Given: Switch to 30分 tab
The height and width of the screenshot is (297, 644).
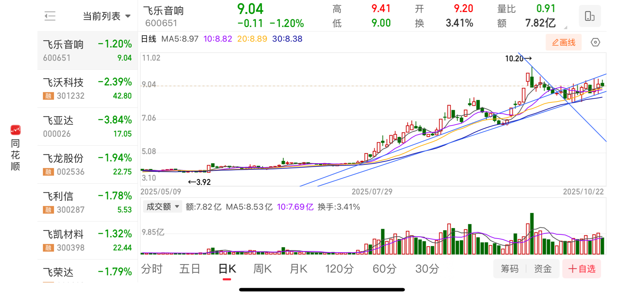Looking at the screenshot, I should (x=427, y=269).
